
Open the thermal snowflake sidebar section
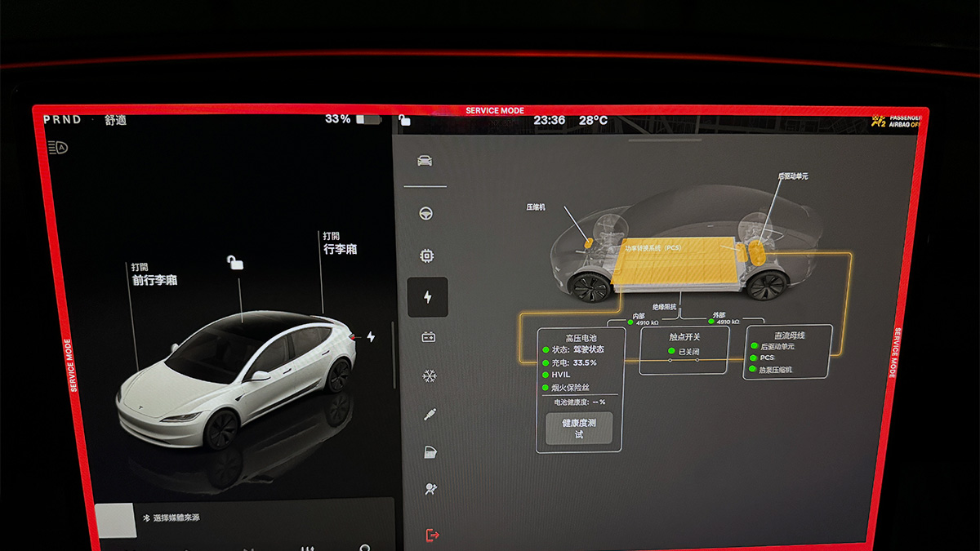point(429,376)
